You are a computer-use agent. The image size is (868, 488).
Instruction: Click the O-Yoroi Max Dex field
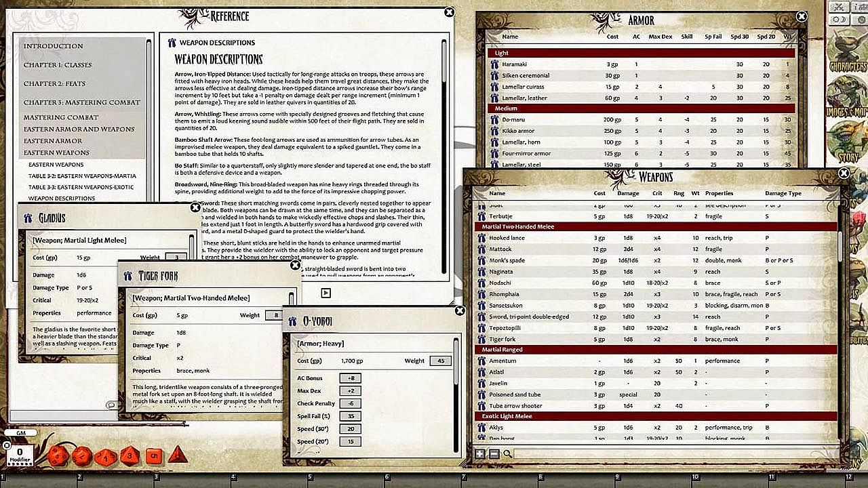[x=350, y=391]
